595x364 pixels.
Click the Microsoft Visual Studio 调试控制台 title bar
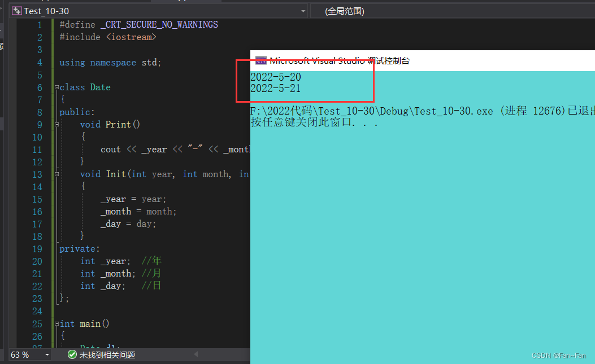pos(423,61)
